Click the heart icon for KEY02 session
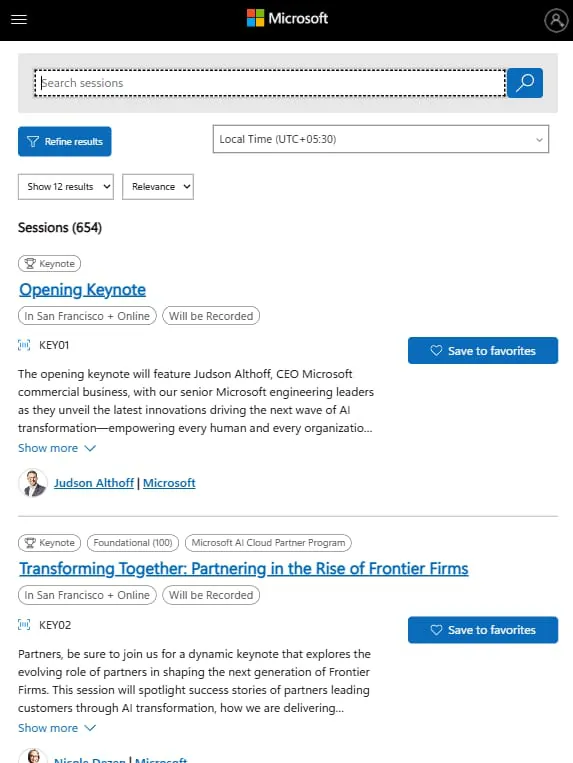This screenshot has width=573, height=763. [436, 630]
